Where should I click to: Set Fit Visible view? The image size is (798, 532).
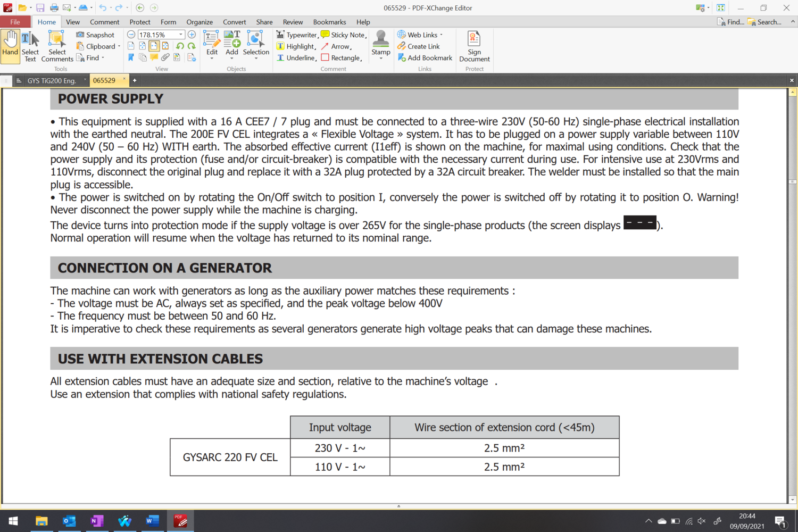point(165,46)
